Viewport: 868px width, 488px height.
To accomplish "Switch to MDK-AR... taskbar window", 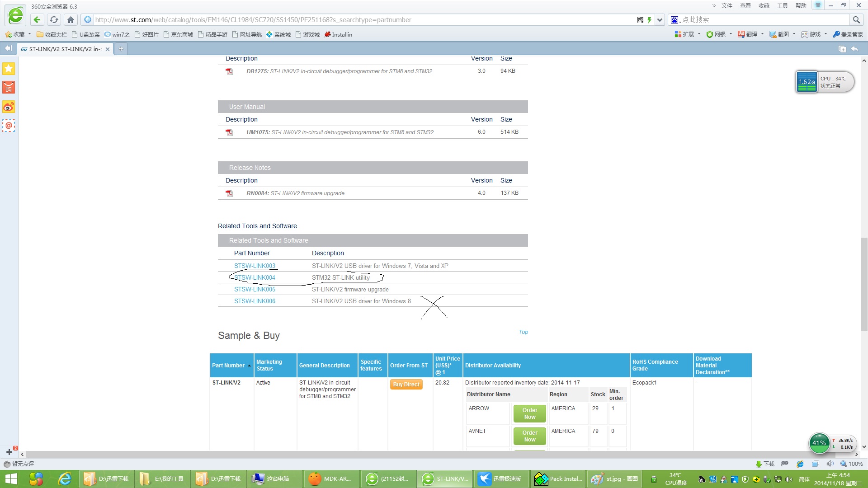I will pyautogui.click(x=331, y=479).
